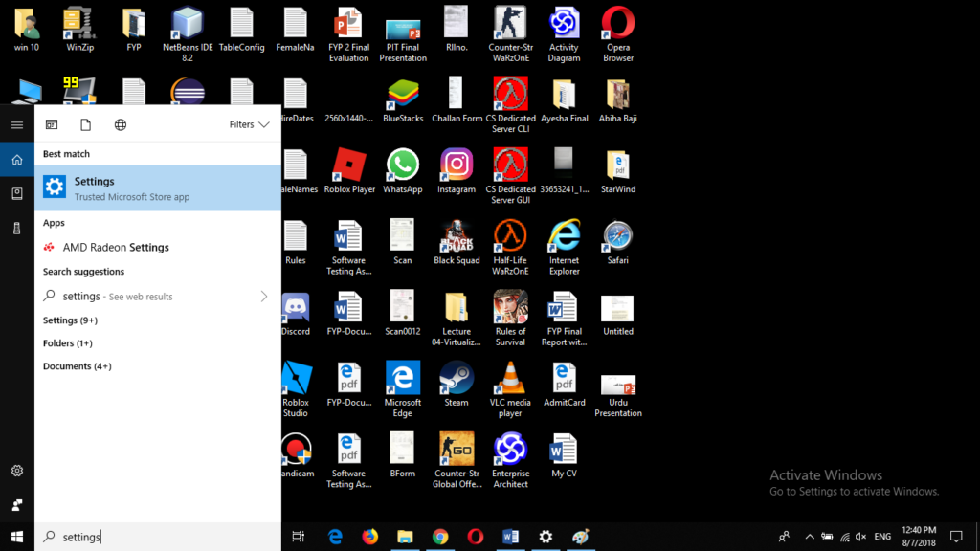Click the search box containing settings
Image resolution: width=980 pixels, height=551 pixels.
point(158,537)
